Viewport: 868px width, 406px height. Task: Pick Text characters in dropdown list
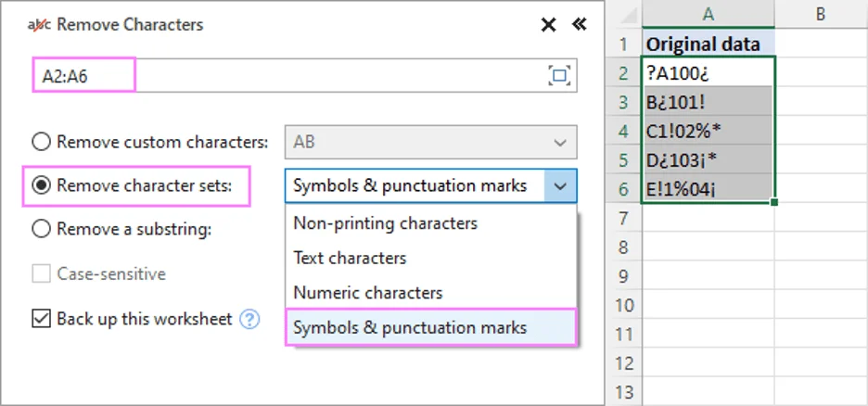(x=350, y=258)
